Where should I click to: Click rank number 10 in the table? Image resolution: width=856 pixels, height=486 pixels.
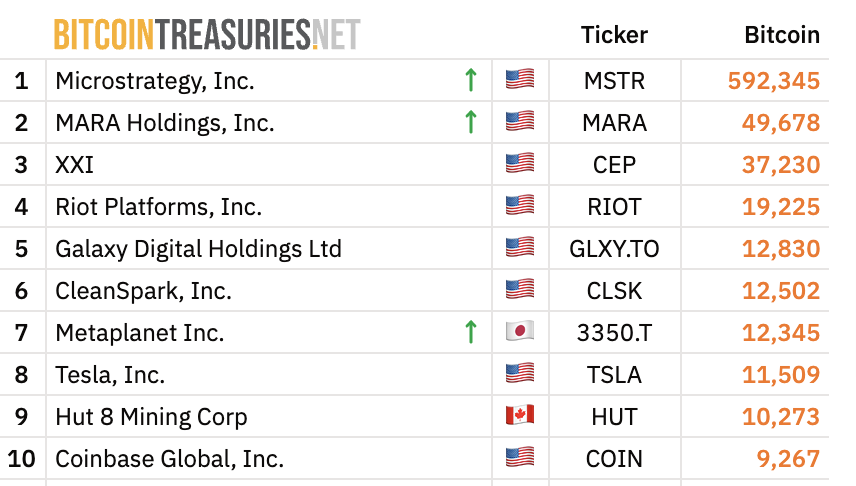point(22,459)
